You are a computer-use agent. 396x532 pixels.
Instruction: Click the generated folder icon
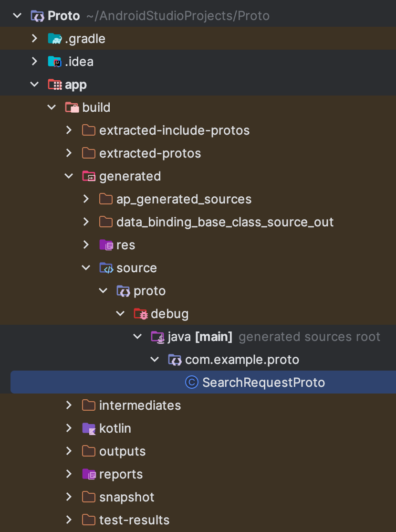point(89,176)
